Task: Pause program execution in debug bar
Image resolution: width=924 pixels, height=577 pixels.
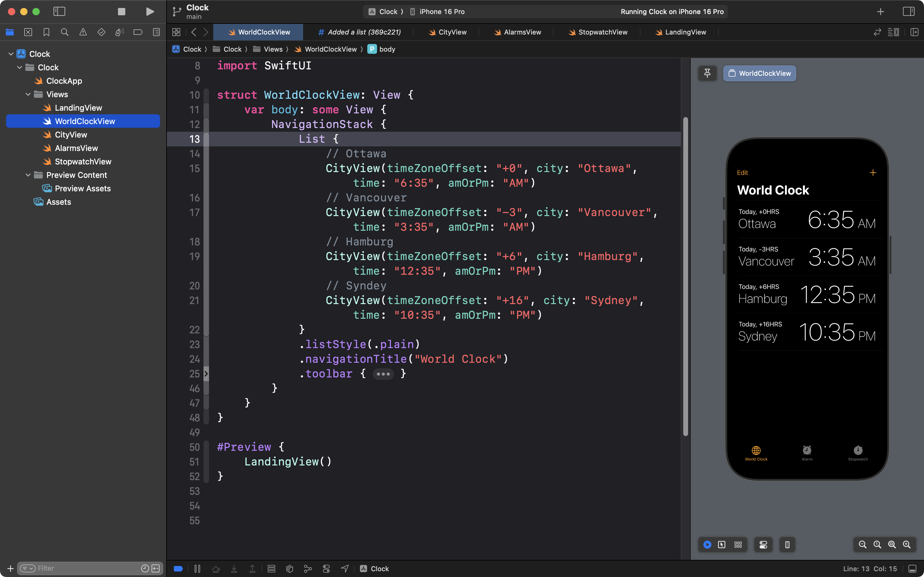Action: tap(197, 569)
